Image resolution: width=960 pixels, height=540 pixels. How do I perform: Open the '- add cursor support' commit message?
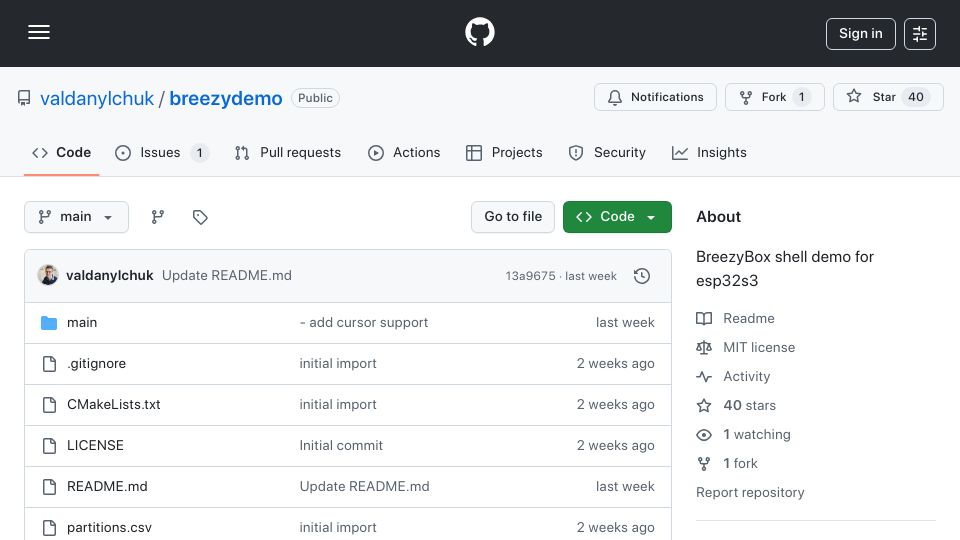point(364,323)
